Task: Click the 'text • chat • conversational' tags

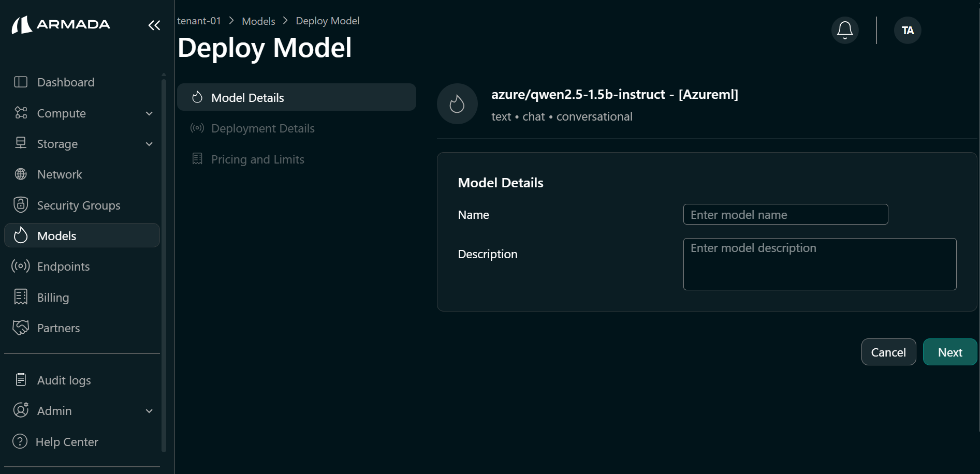Action: tap(562, 116)
